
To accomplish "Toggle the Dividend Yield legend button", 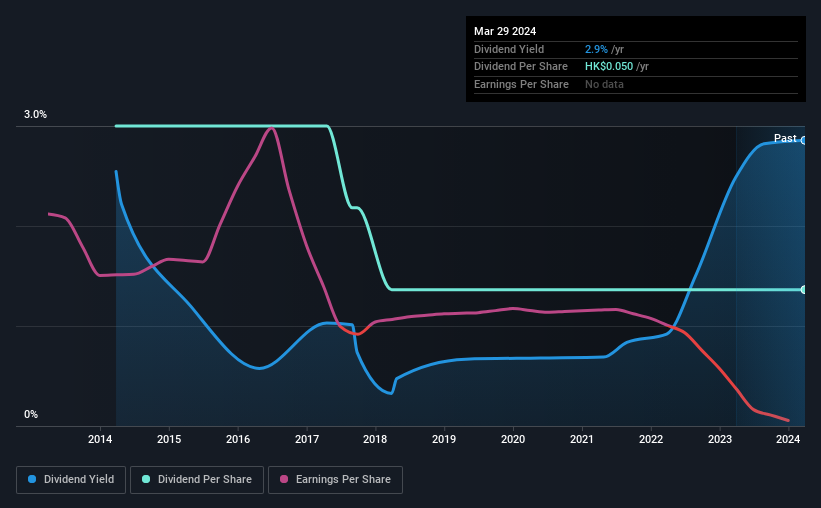I will tap(71, 480).
